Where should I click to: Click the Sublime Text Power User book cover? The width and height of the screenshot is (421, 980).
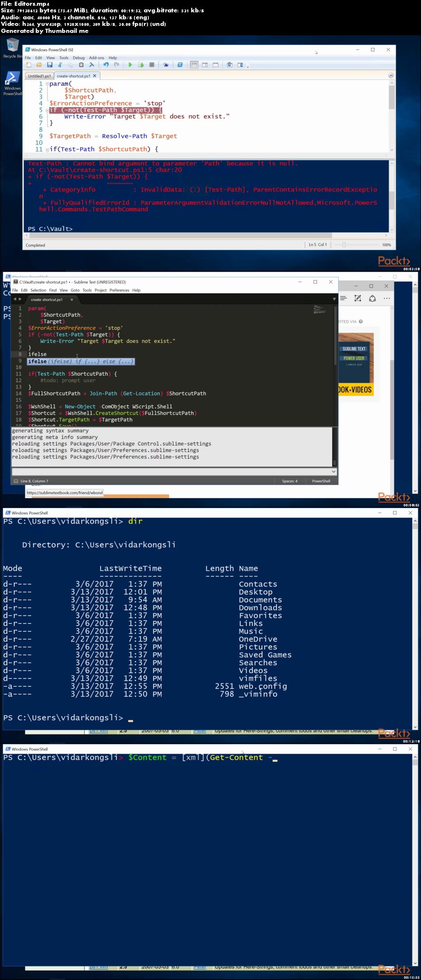point(356,364)
